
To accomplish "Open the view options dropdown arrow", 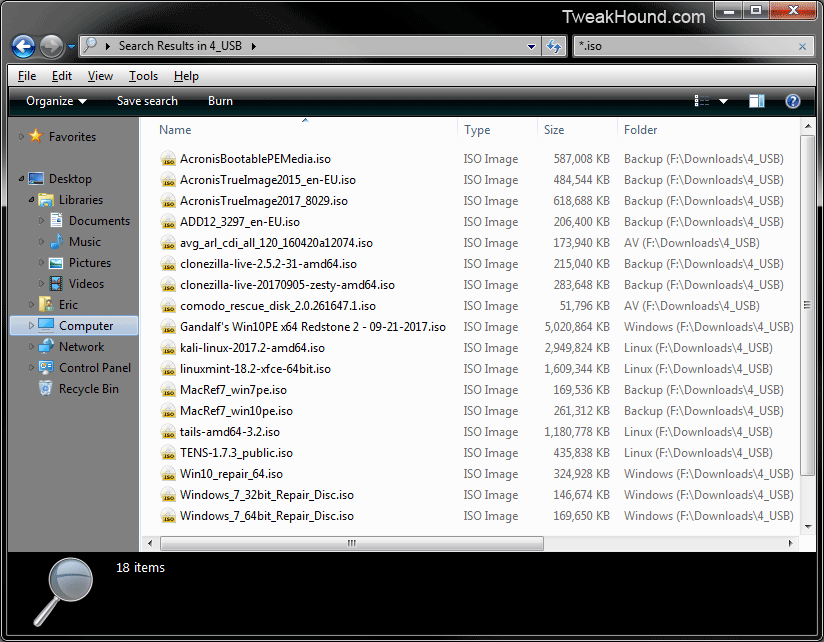I will (723, 101).
